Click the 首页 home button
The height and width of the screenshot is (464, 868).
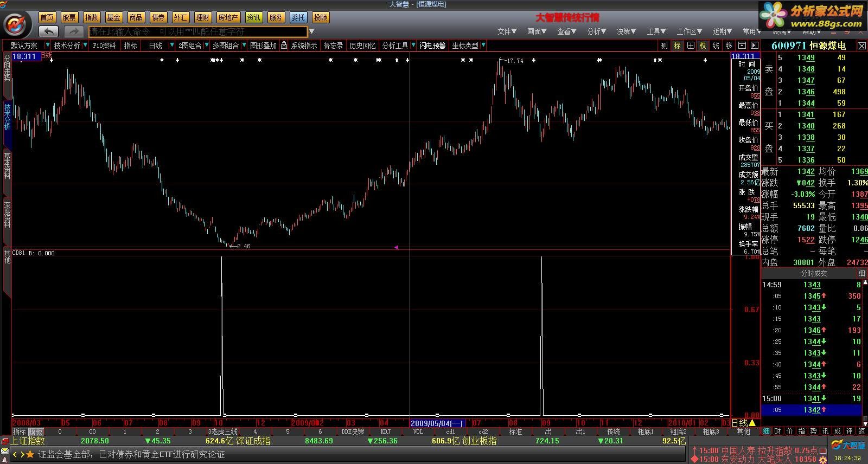tap(47, 17)
